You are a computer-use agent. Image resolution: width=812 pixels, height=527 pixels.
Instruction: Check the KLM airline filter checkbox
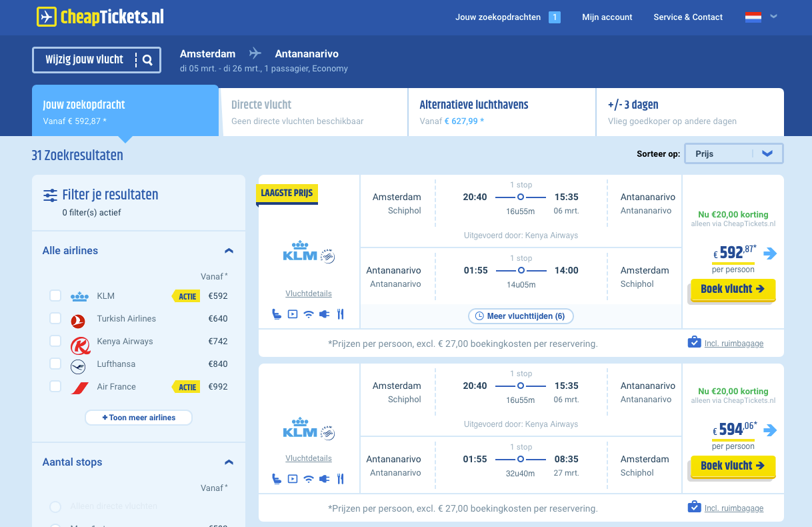pyautogui.click(x=57, y=296)
